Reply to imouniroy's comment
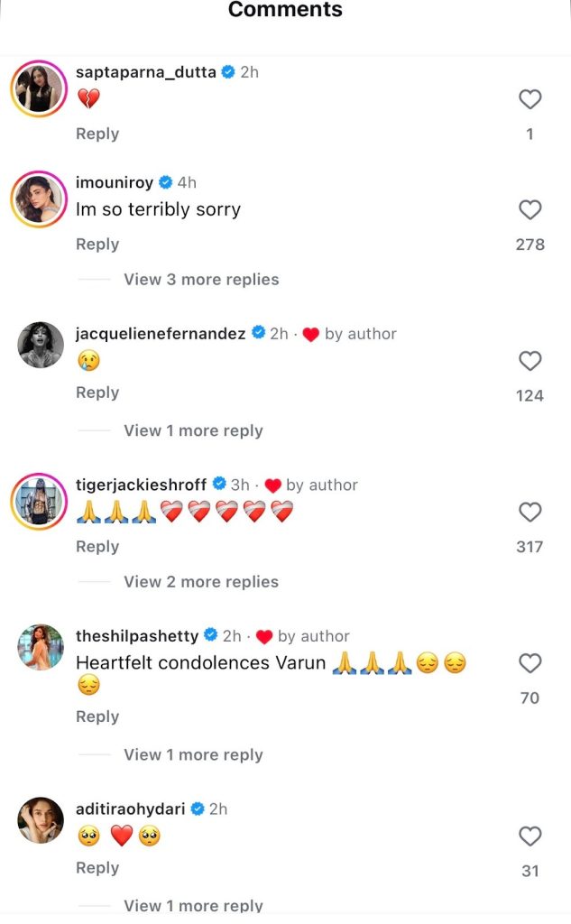 [x=97, y=245]
